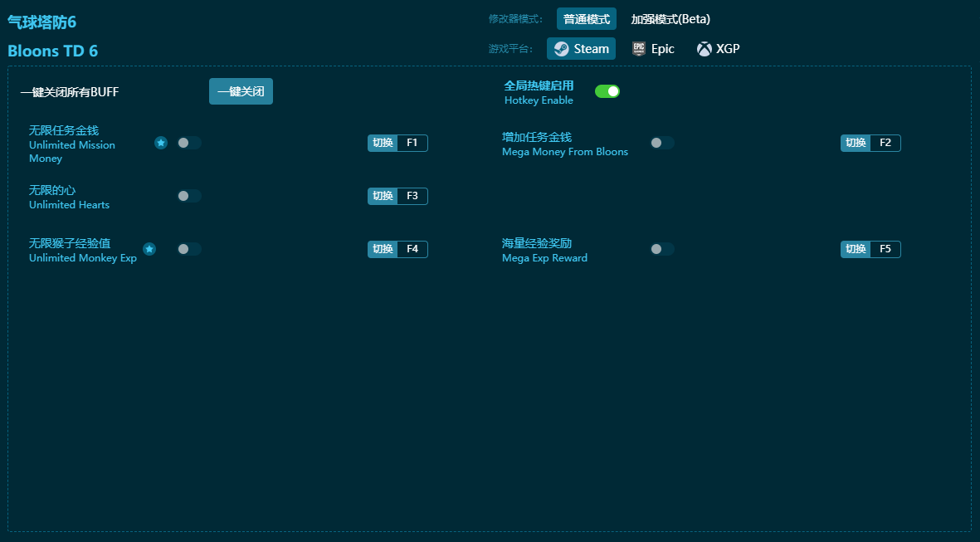Click the F4 hotkey key field
The image size is (980, 542).
tap(412, 249)
